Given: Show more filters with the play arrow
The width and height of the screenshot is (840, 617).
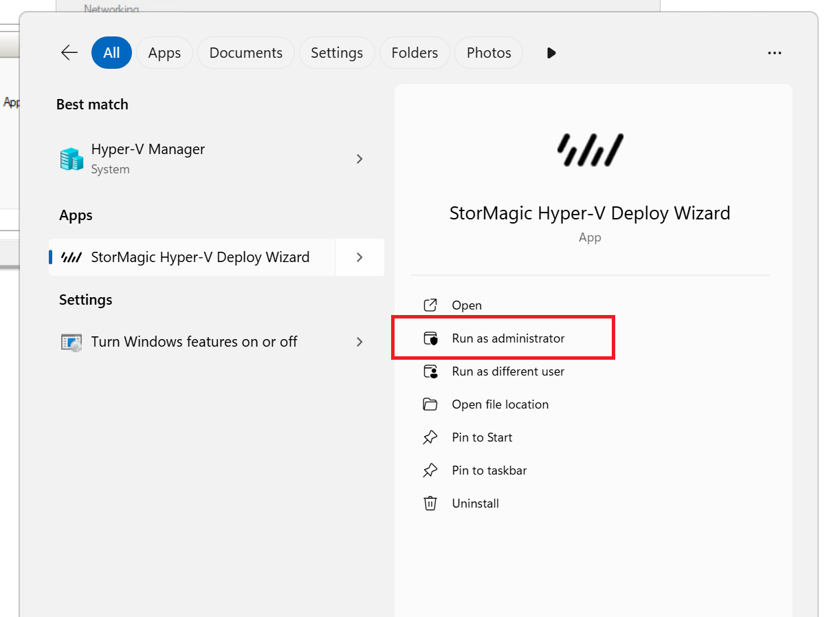Looking at the screenshot, I should [x=551, y=53].
